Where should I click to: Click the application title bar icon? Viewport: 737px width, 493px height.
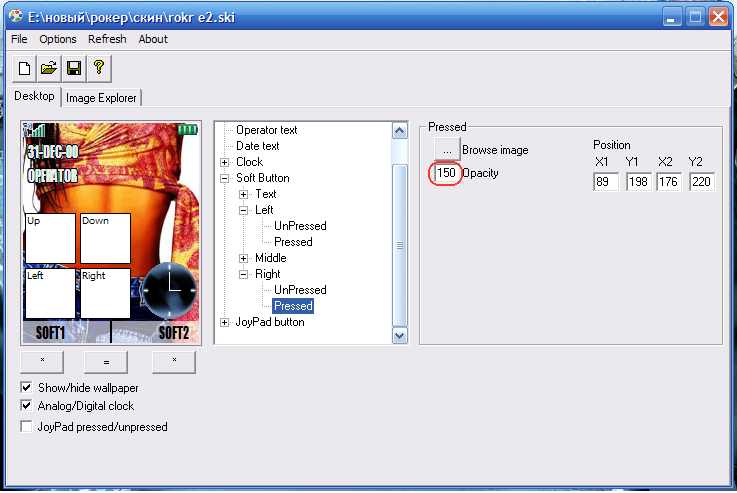pos(16,16)
